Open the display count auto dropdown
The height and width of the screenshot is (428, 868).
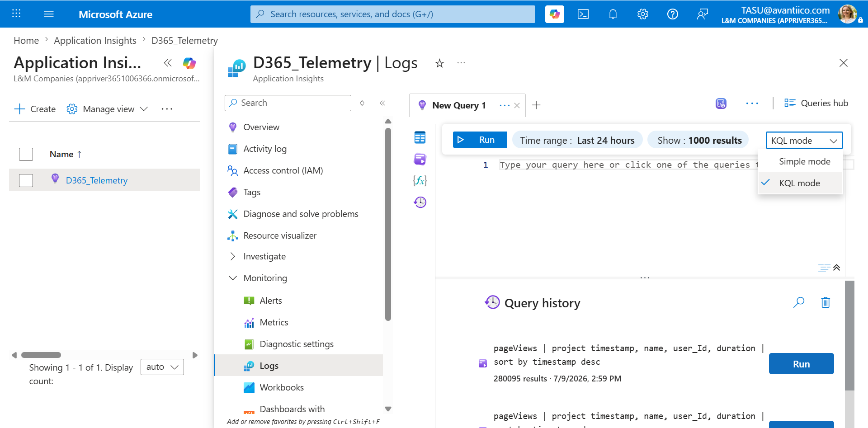[162, 367]
